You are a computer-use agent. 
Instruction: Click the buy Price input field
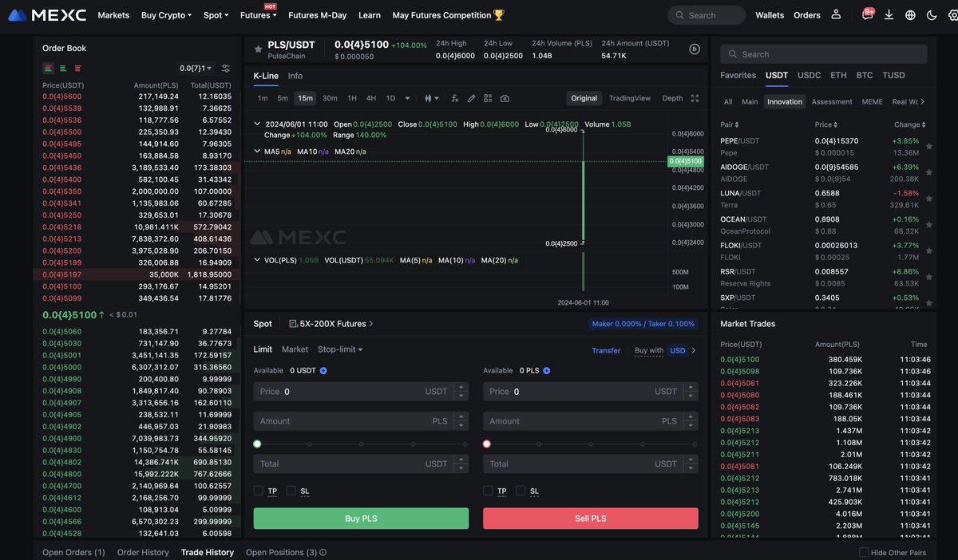pyautogui.click(x=361, y=392)
